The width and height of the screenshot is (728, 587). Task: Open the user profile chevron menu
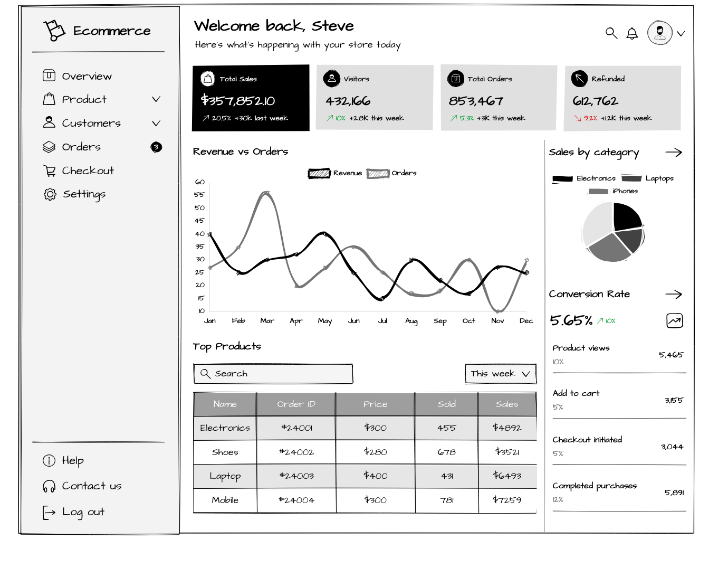click(681, 33)
